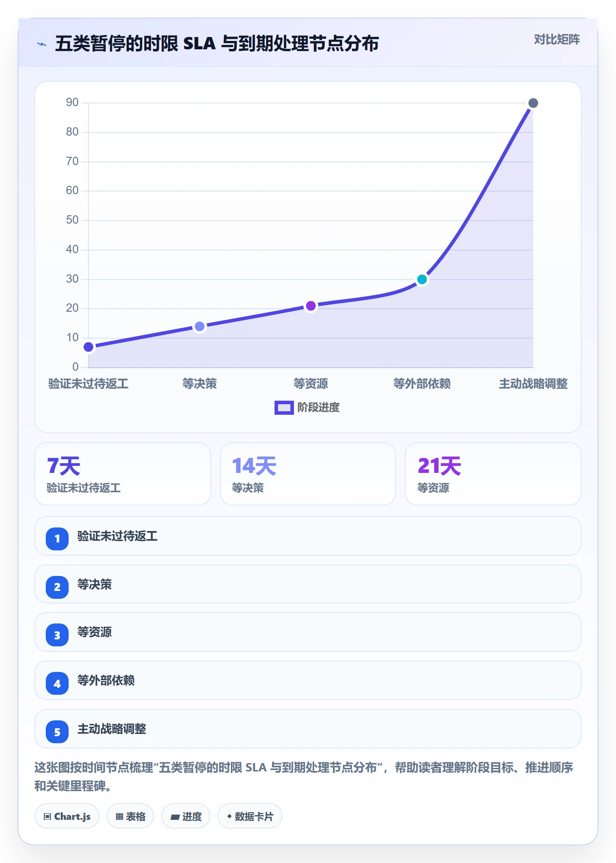616x863 pixels.
Task: Select the 14天 stat card value
Action: pos(254,466)
